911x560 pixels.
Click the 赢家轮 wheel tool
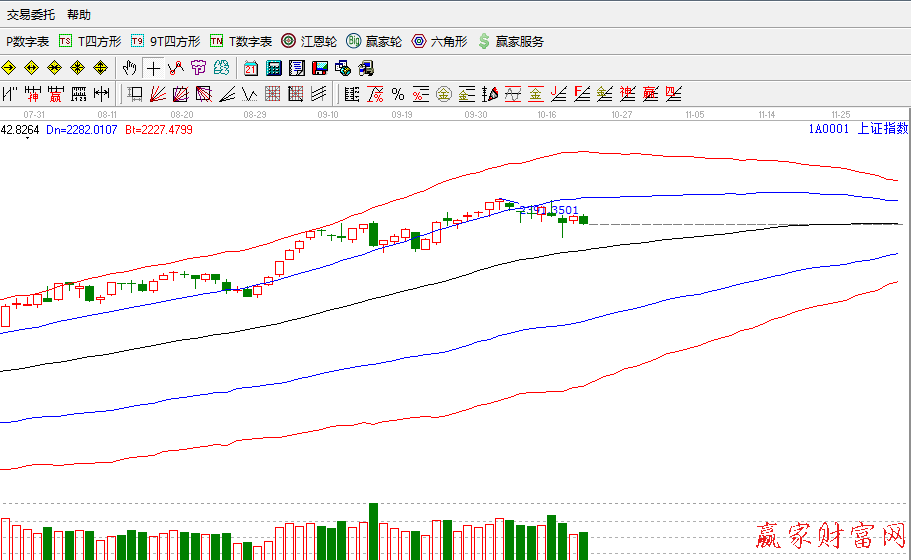pos(374,41)
